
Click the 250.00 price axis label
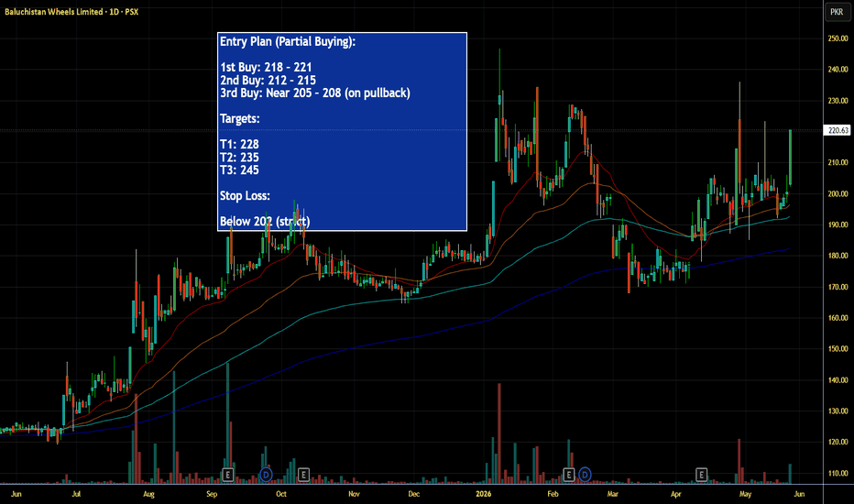(x=838, y=38)
